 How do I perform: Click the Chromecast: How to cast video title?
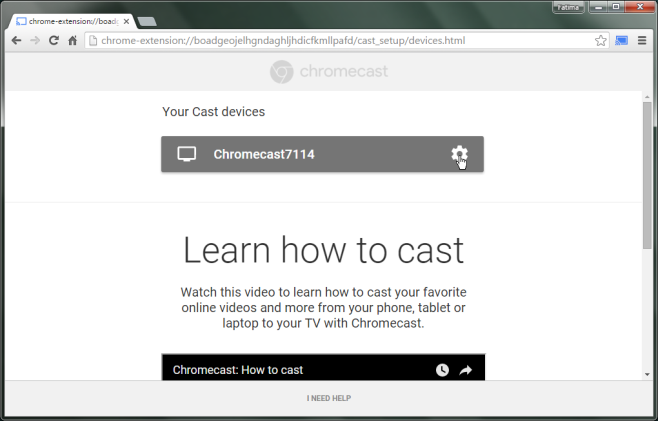pos(238,370)
